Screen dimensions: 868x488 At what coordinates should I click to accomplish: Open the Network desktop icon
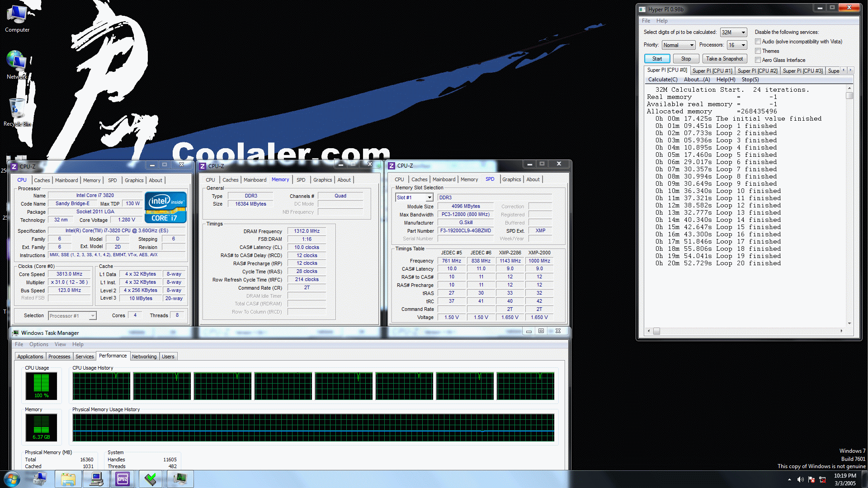16,65
